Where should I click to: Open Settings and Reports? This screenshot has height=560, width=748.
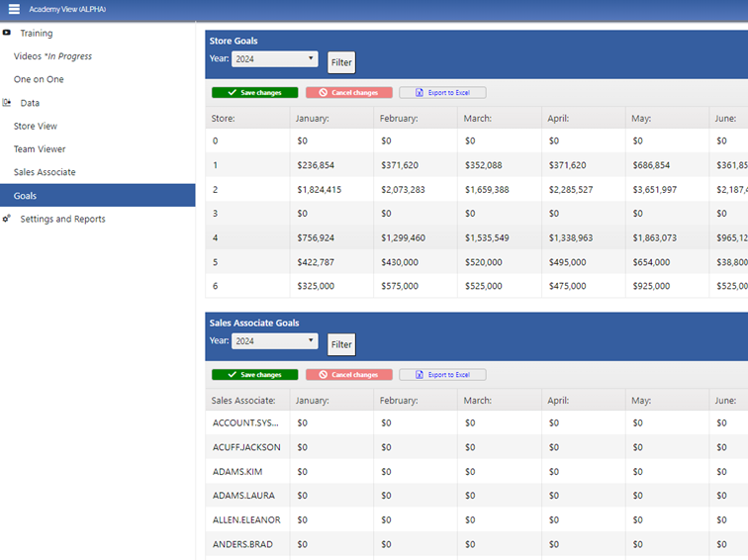tap(62, 219)
